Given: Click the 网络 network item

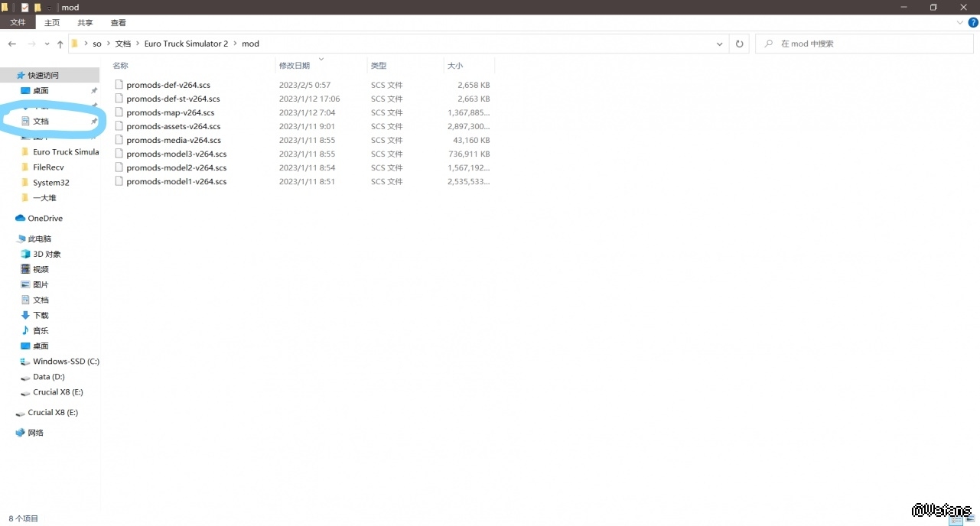Looking at the screenshot, I should 36,433.
